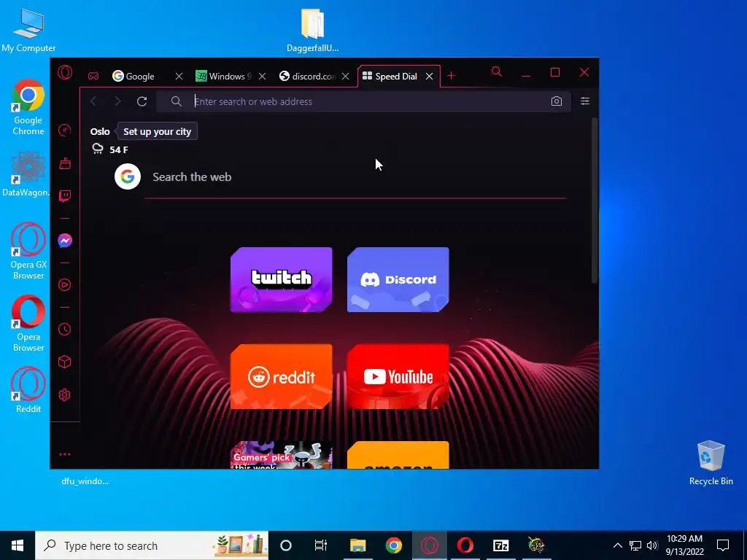Open Twitch panel in sidebar
Screen dimensions: 747x560
click(65, 196)
